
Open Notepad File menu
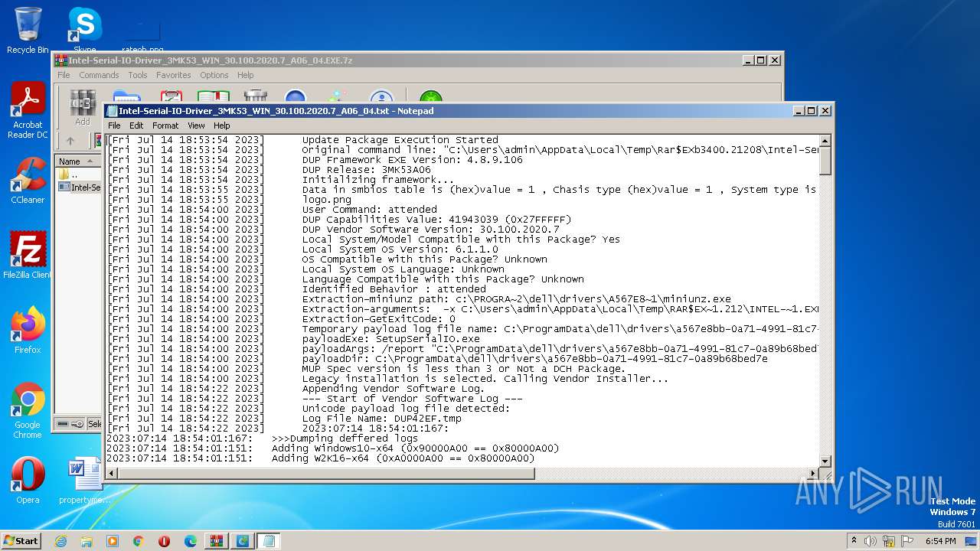point(114,126)
